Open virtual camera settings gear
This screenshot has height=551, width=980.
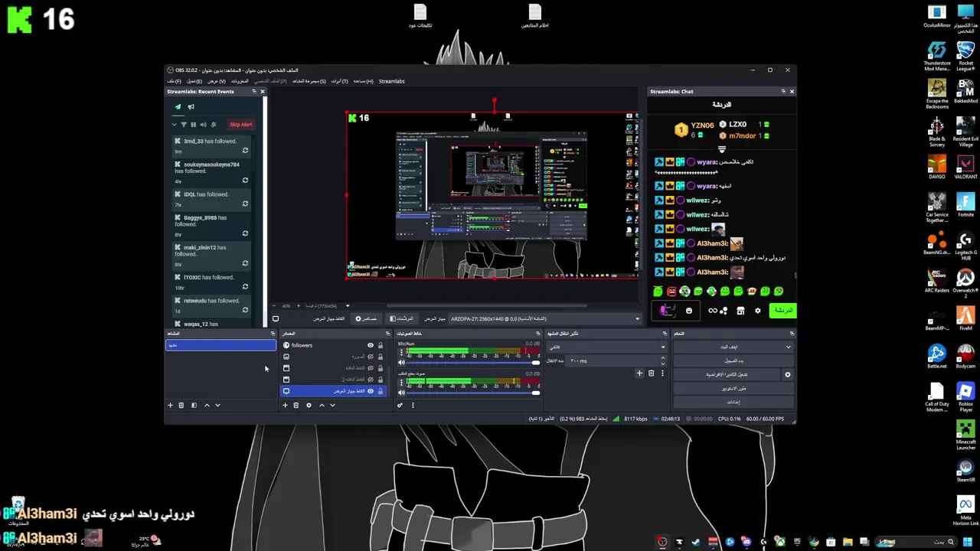coord(787,375)
